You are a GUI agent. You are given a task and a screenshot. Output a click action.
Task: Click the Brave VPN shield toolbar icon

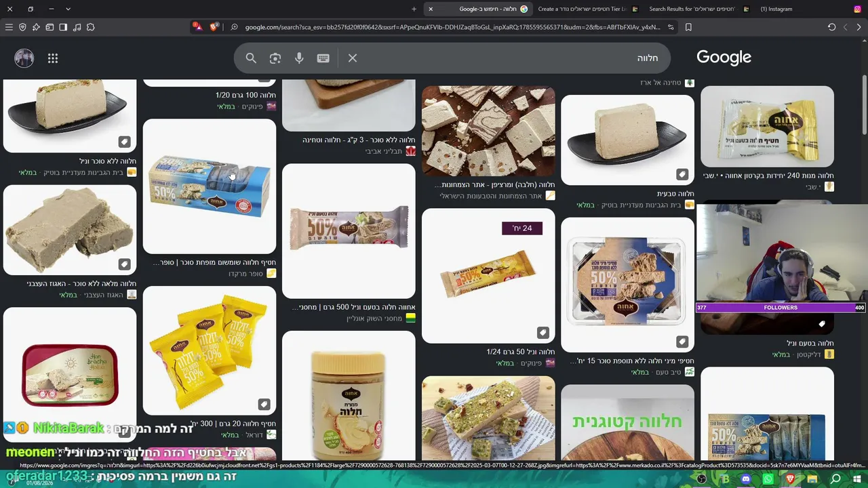click(22, 27)
